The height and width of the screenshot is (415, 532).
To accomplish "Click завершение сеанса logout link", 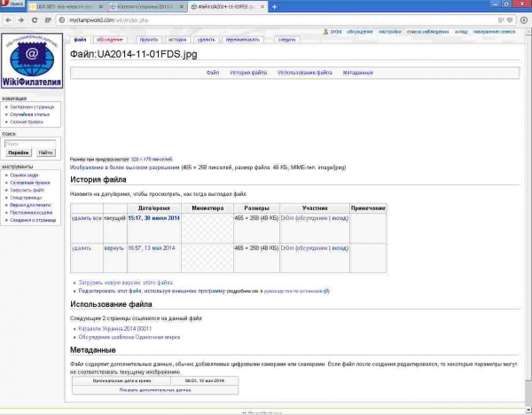I will coord(494,32).
